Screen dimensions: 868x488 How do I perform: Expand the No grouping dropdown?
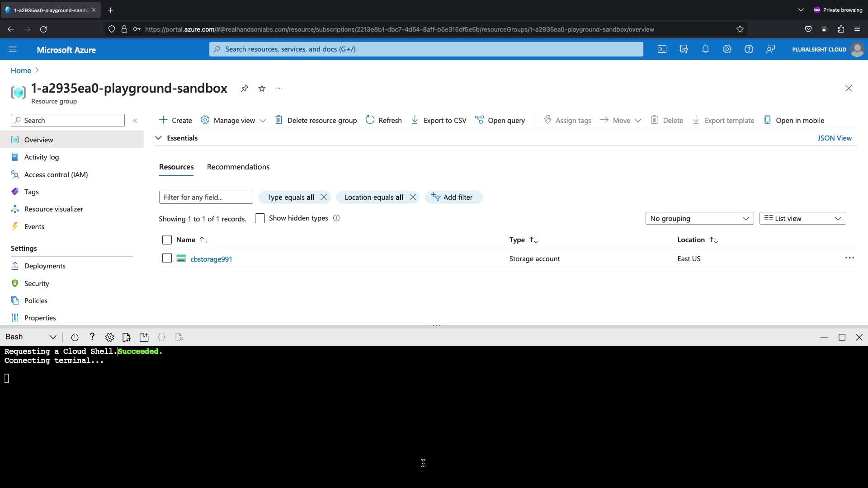[x=699, y=219]
